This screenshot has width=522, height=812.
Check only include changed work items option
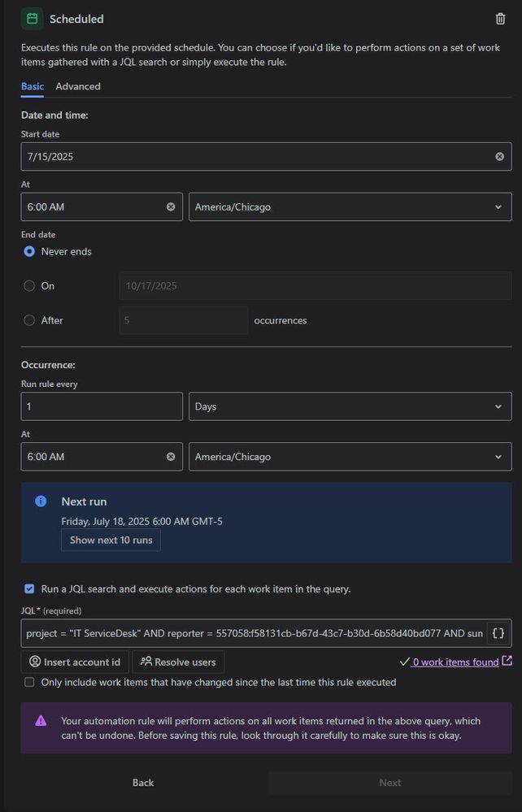[29, 683]
